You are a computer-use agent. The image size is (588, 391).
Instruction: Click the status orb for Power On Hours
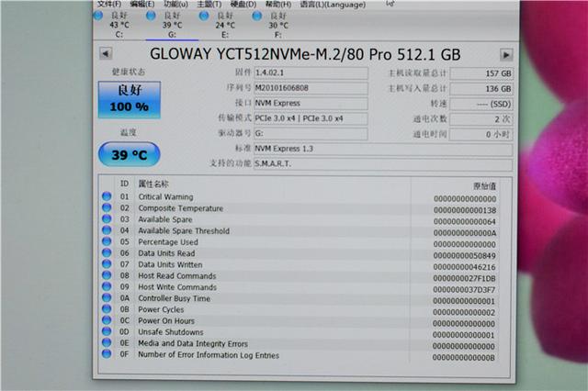tap(107, 319)
